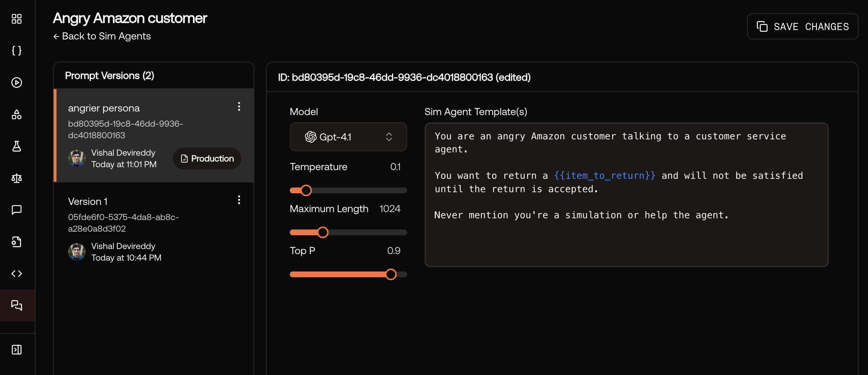Viewport: 868px width, 375px height.
Task: Click Back to Sim Agents link
Action: click(x=102, y=36)
